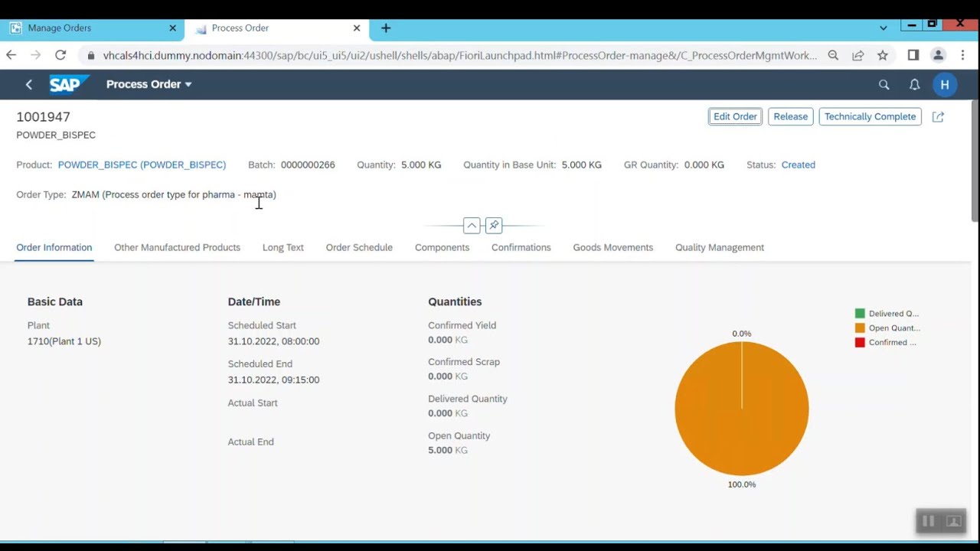
Task: Open the Order Schedule tab
Action: [359, 247]
